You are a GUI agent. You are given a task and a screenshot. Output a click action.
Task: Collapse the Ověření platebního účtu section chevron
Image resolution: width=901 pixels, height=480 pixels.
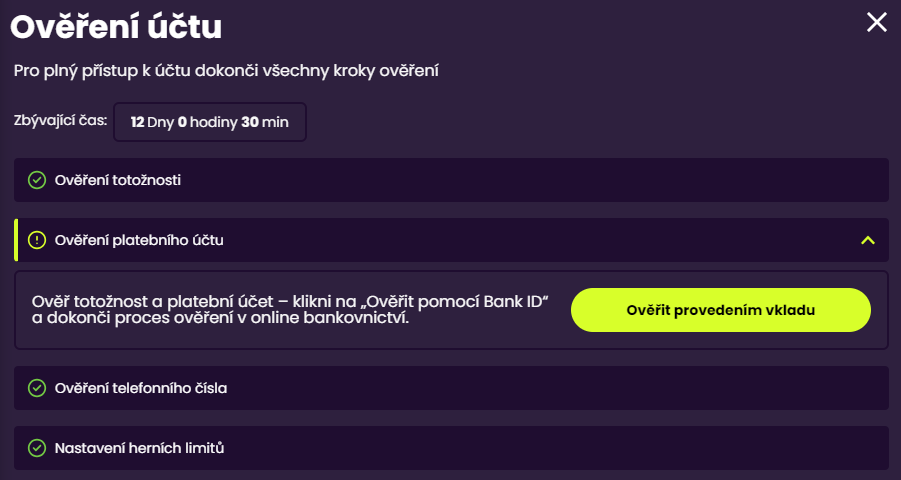tap(867, 240)
